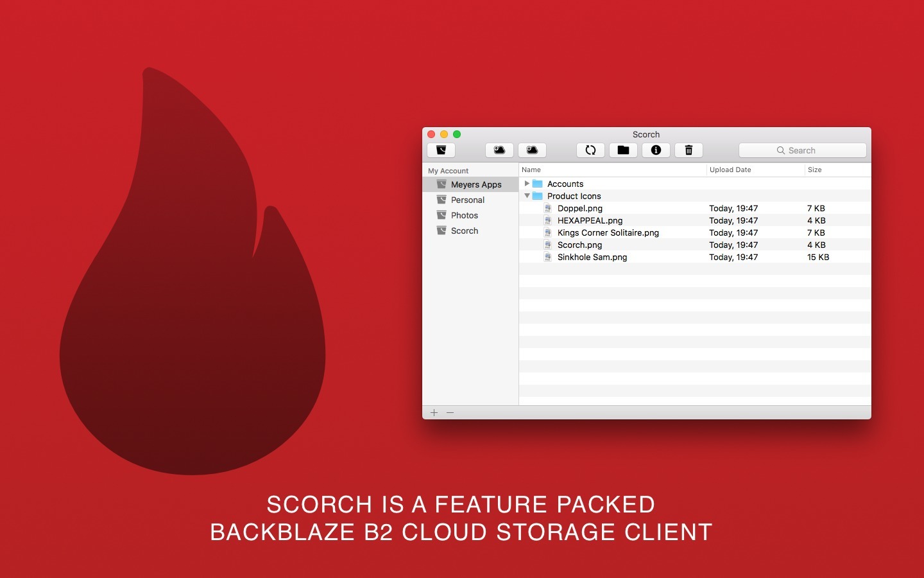The width and height of the screenshot is (924, 578).
Task: Select the Accounts folder name
Action: click(565, 184)
